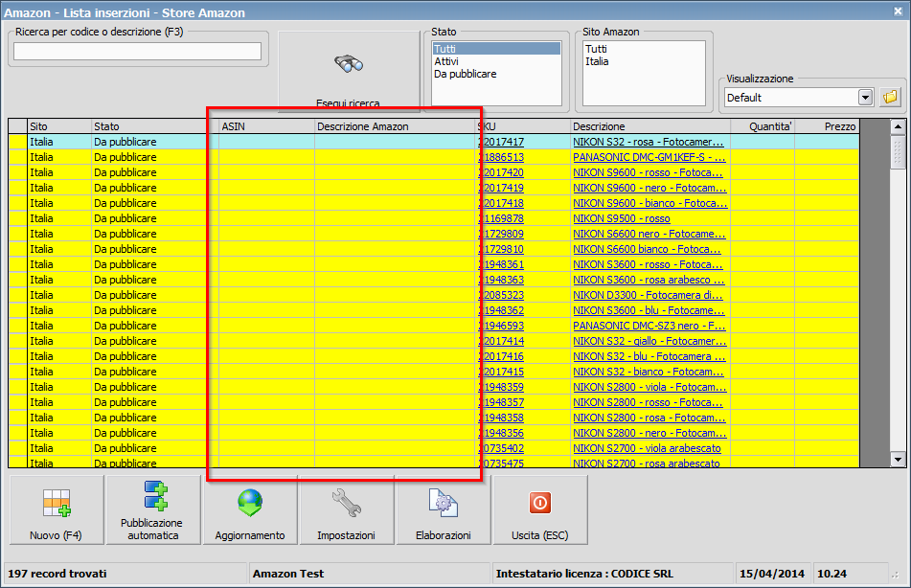The width and height of the screenshot is (911, 588).
Task: Sort by Descrizione Amazon column header
Action: [x=396, y=126]
